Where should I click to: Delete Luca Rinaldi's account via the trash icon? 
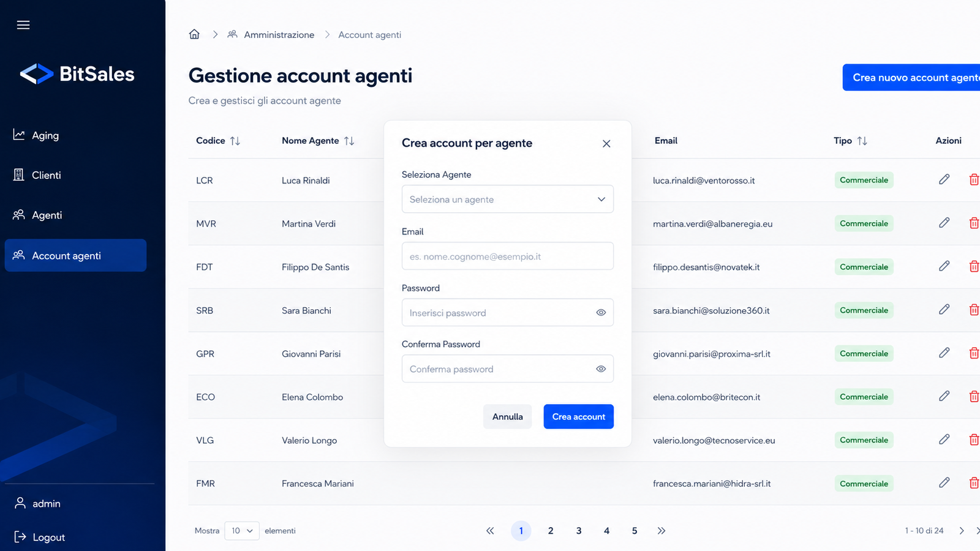click(974, 179)
